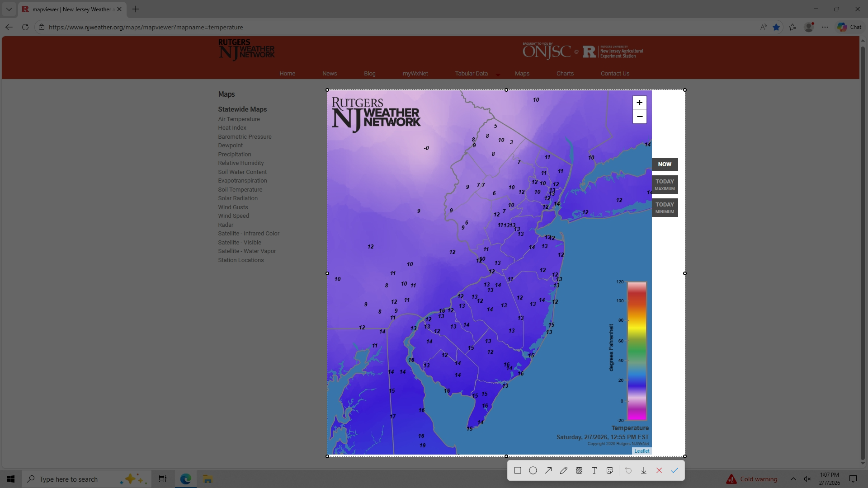Select the ellipse annotation tool
This screenshot has height=488, width=868.
533,470
